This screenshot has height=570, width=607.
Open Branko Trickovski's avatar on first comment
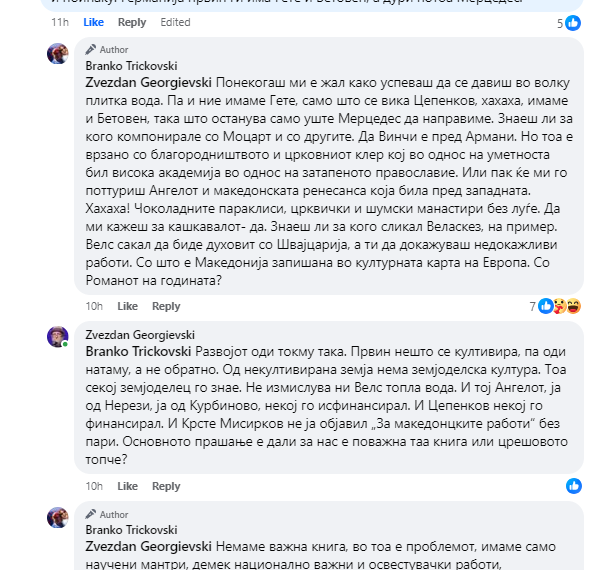point(58,53)
